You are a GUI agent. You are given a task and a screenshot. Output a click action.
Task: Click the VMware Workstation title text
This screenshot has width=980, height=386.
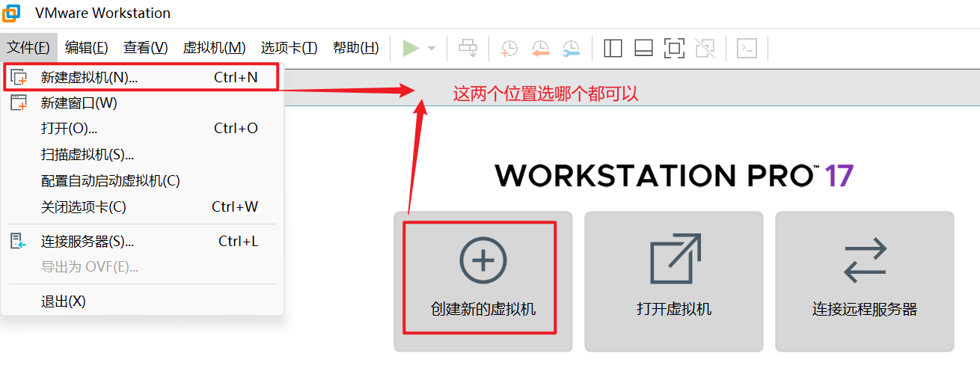(102, 13)
